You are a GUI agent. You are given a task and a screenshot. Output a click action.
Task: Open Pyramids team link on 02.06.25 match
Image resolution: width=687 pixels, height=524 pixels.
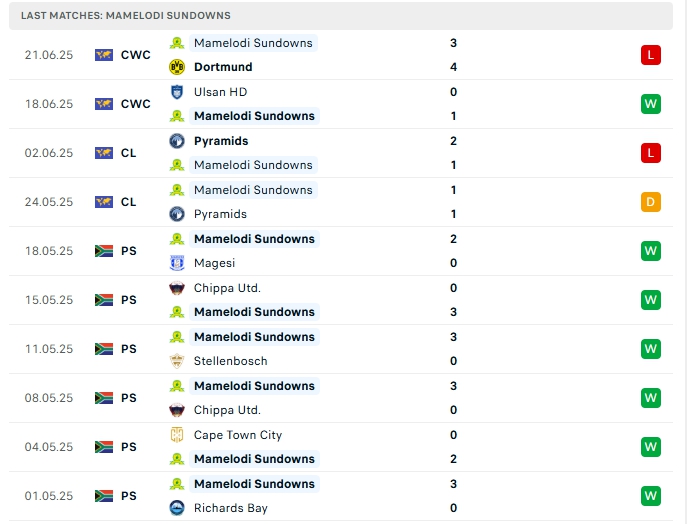pyautogui.click(x=221, y=141)
